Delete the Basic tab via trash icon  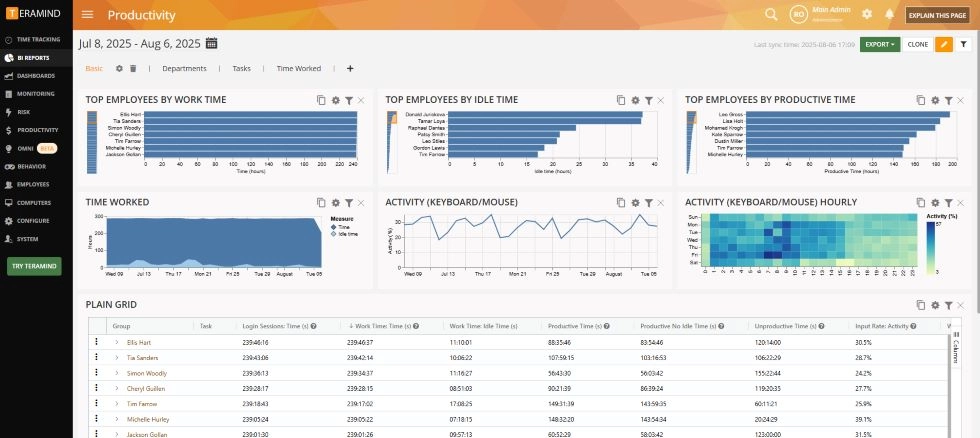click(x=133, y=69)
